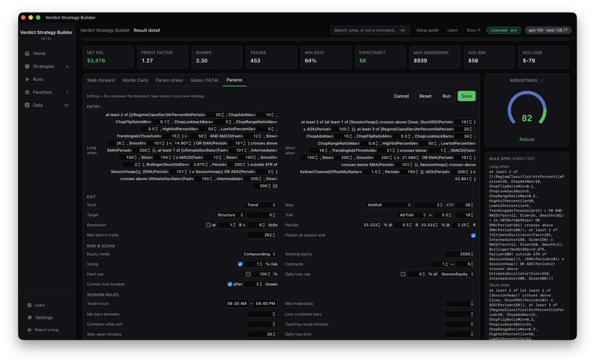Enable the Breakeven checkbox
This screenshot has width=595, height=364.
209,225
